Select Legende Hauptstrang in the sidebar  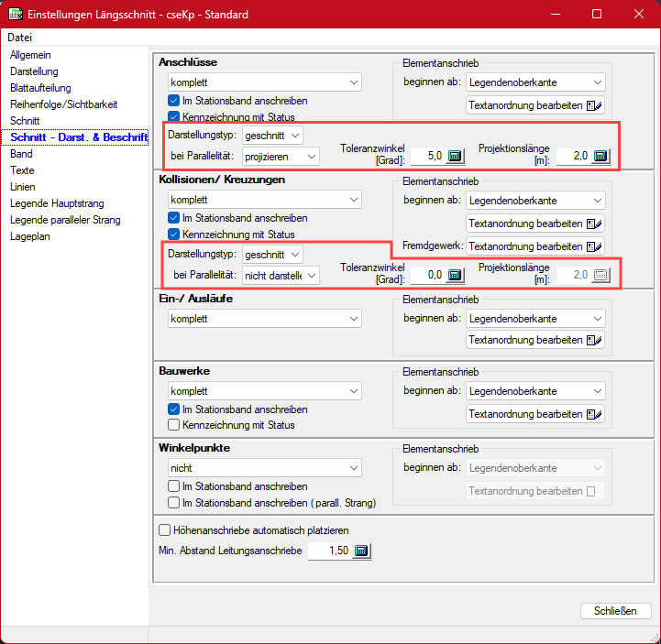57,203
